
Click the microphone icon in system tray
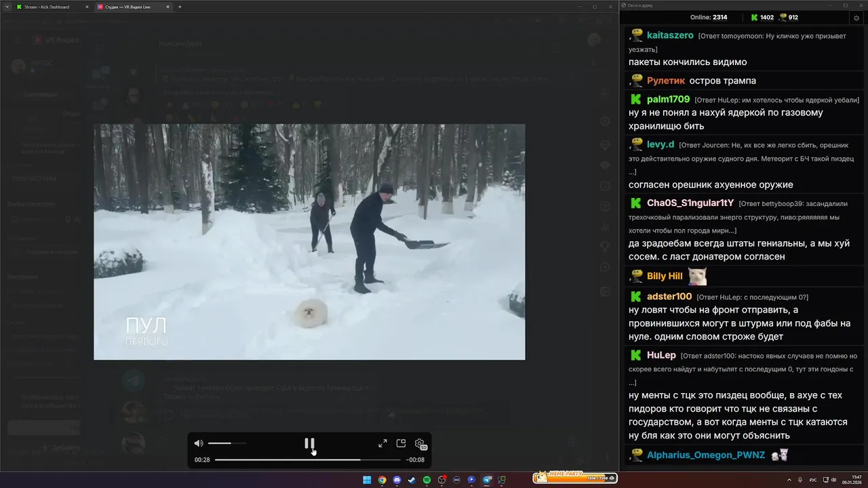coord(800,480)
